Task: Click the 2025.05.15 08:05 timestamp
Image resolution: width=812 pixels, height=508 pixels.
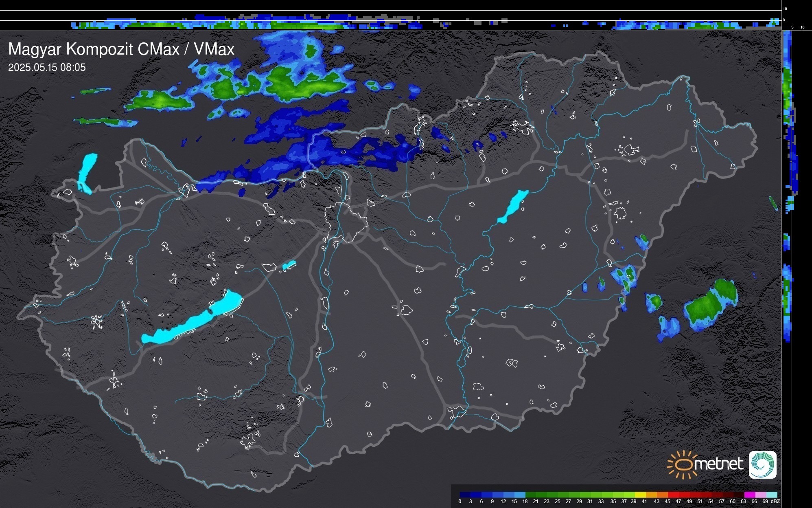Action: tap(47, 68)
